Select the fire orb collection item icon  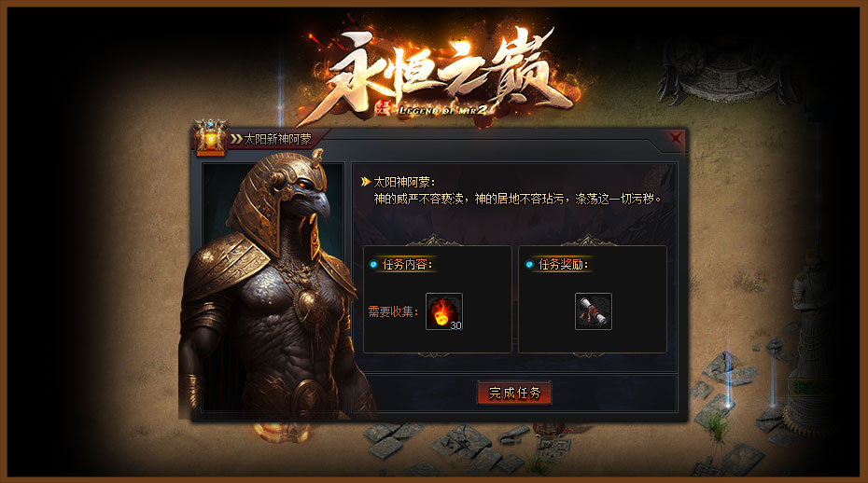[x=444, y=311]
